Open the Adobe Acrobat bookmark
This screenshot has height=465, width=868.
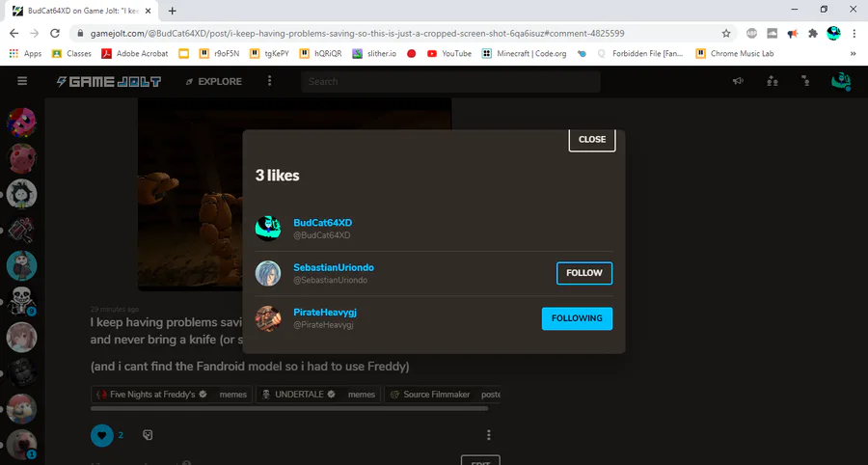[x=134, y=54]
